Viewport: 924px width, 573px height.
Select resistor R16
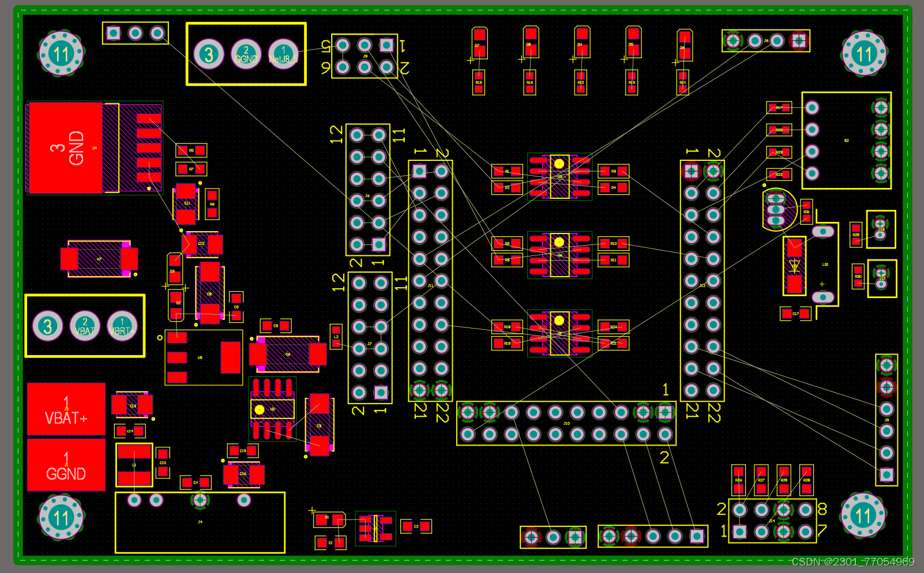(x=529, y=82)
